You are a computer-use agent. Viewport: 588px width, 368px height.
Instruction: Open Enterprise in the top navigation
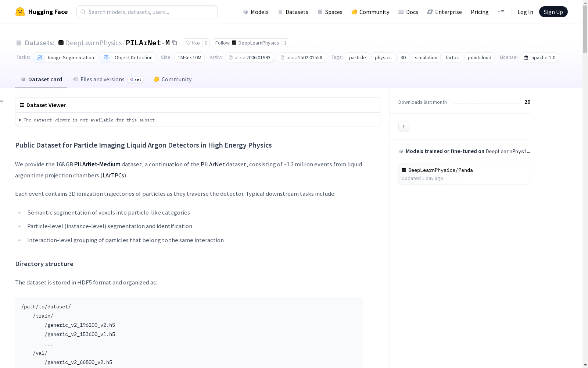pos(445,12)
